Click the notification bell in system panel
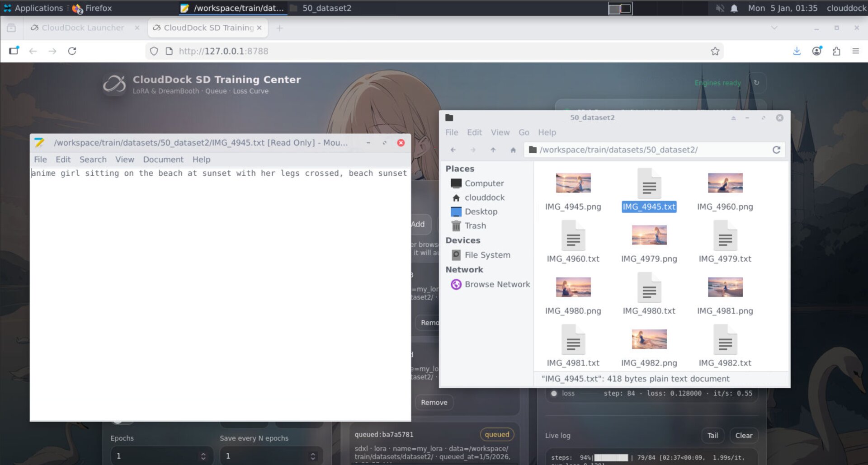This screenshot has height=465, width=868. pos(734,8)
